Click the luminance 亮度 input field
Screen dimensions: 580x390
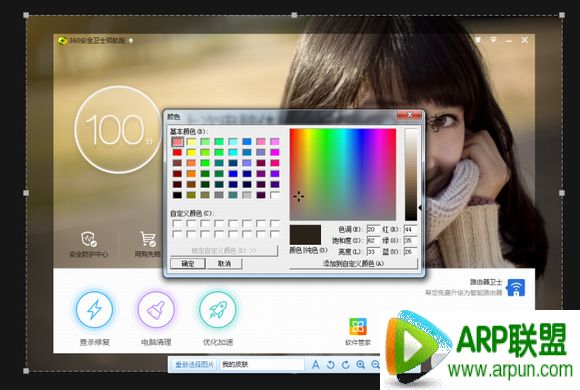373,252
